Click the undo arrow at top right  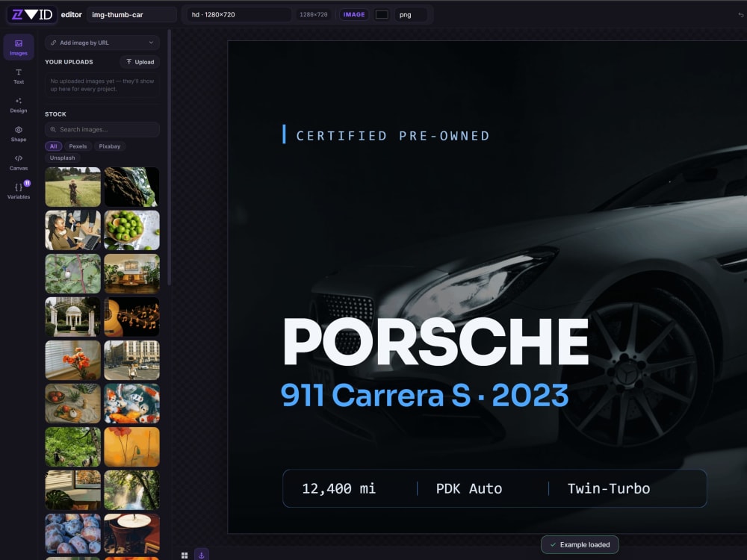tap(741, 15)
